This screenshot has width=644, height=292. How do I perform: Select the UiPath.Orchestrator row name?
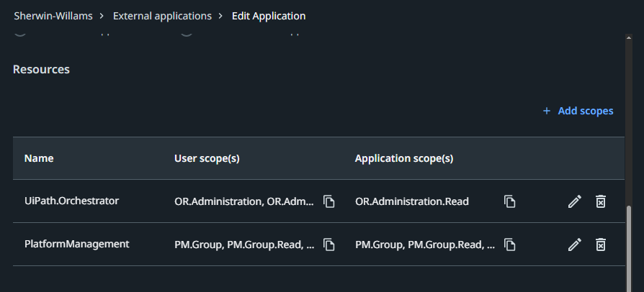coord(71,201)
